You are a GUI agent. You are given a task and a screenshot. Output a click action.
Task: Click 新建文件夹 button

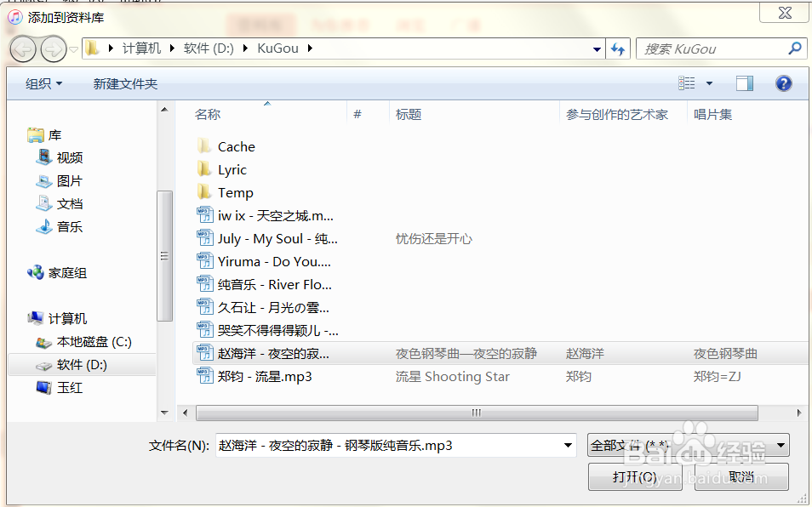pyautogui.click(x=125, y=83)
